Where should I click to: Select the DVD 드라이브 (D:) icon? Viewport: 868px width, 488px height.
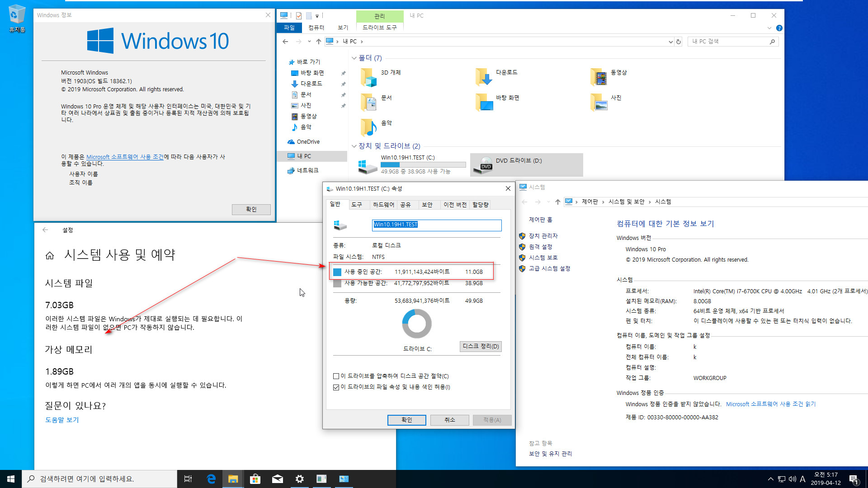[x=526, y=164]
